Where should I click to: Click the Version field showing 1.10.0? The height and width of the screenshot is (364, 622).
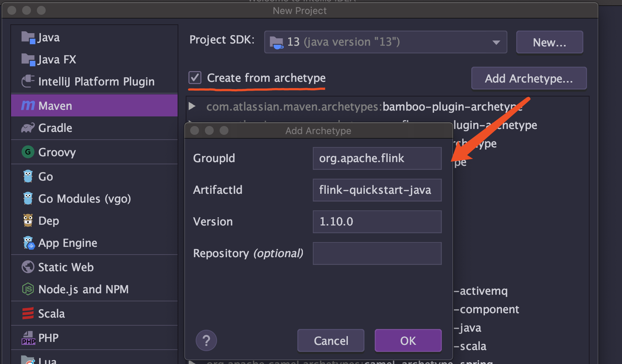tap(377, 222)
